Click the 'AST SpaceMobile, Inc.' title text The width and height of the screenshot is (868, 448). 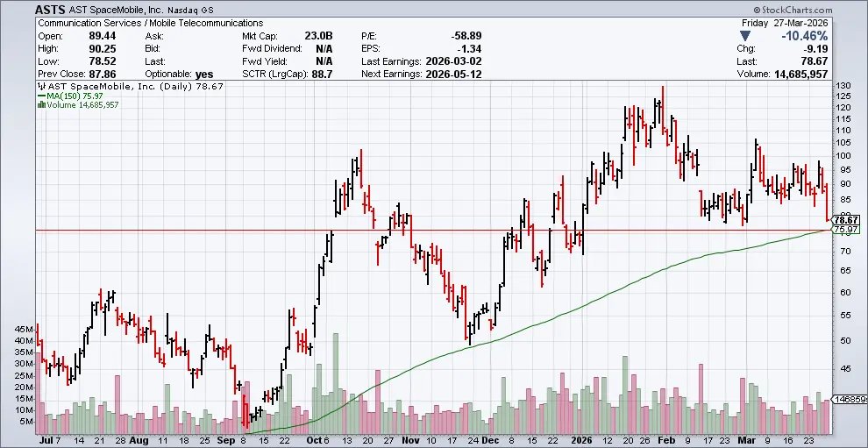click(116, 10)
